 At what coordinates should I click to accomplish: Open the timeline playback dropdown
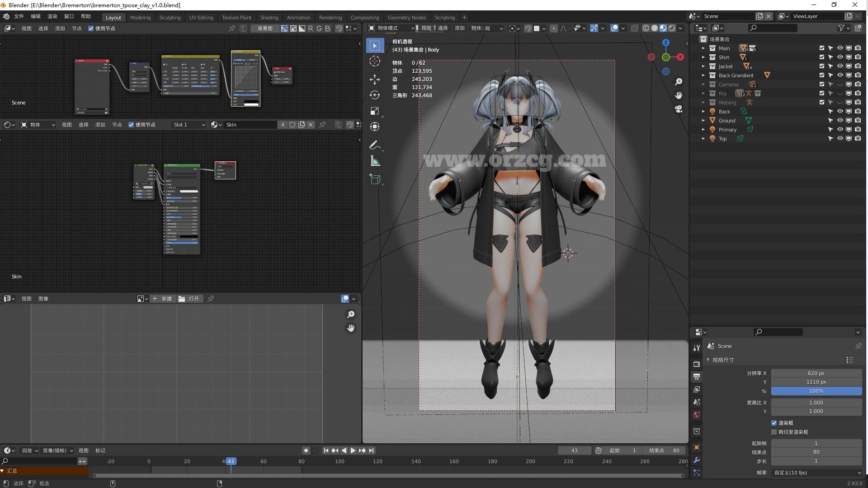click(x=30, y=450)
